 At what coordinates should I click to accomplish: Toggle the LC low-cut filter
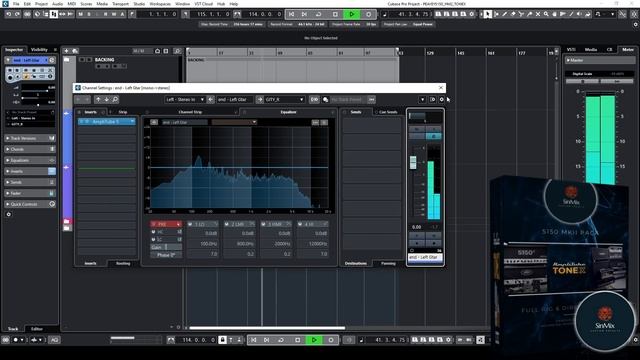tap(153, 239)
